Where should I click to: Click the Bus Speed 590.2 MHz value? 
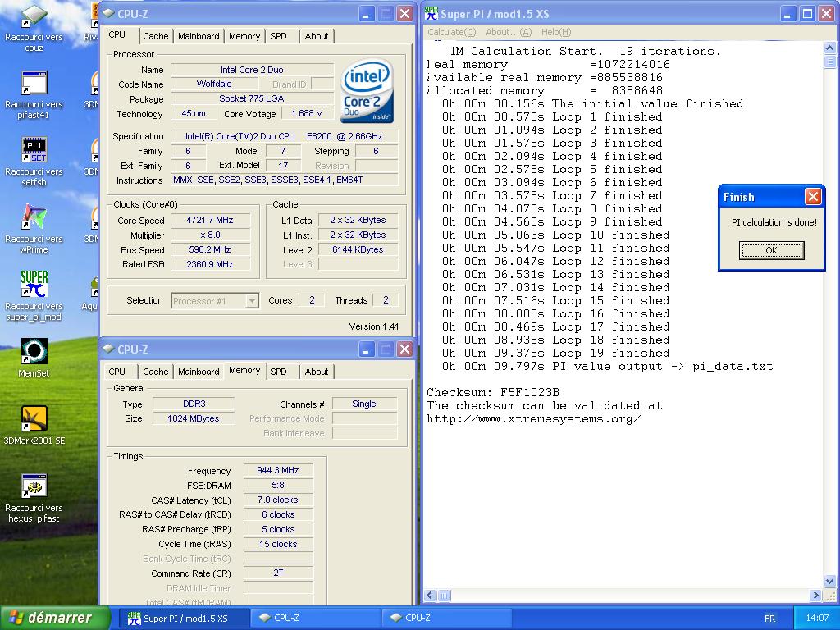coord(210,249)
